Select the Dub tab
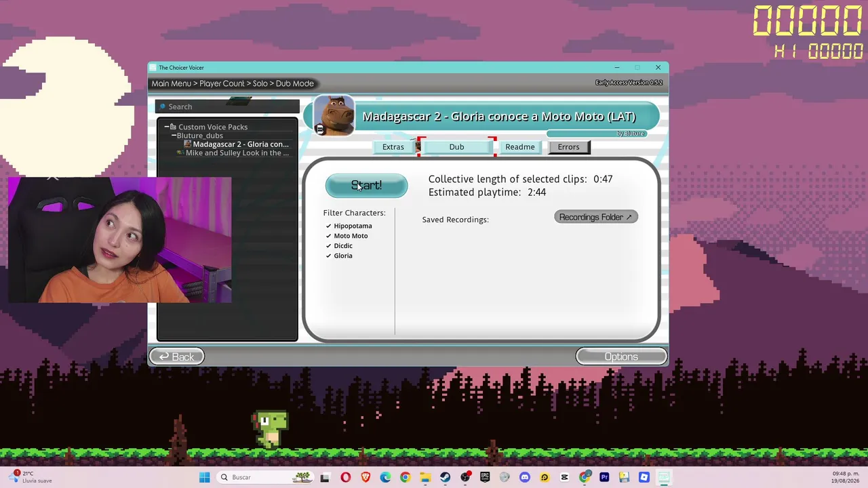 coord(456,147)
